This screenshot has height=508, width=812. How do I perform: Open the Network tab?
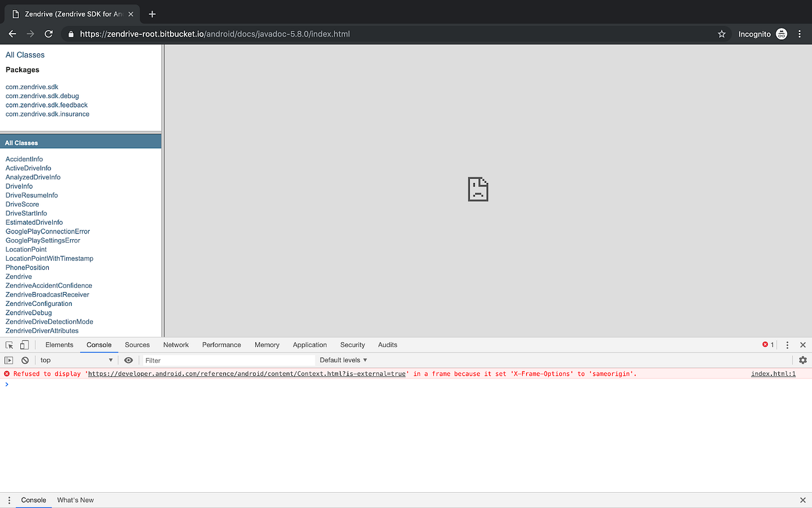(176, 345)
